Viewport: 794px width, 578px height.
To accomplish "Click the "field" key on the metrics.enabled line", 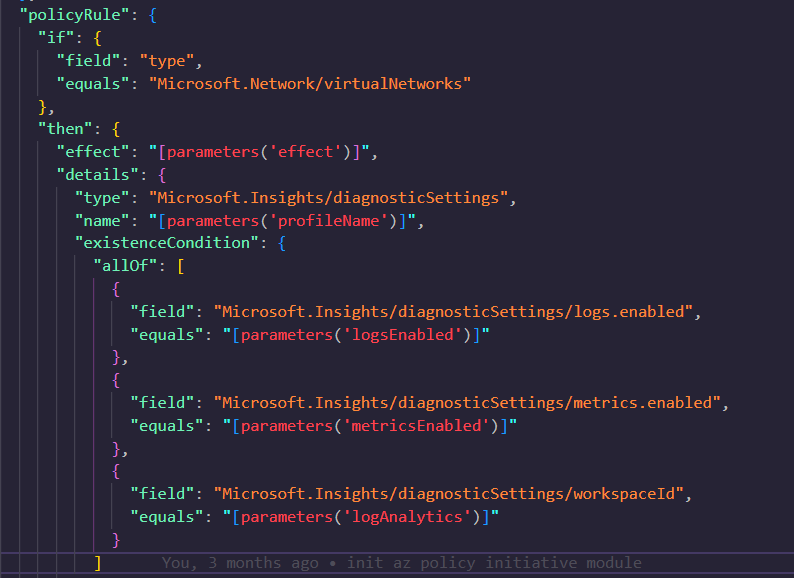I will (x=163, y=402).
